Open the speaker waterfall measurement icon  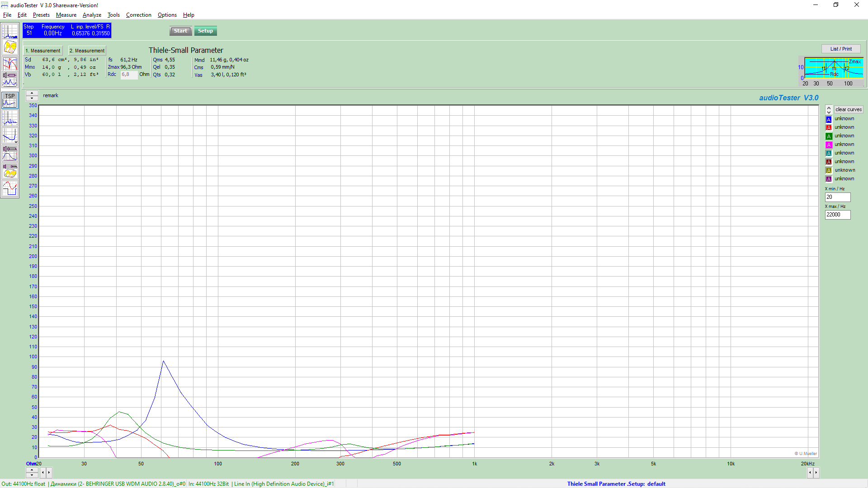(x=10, y=170)
